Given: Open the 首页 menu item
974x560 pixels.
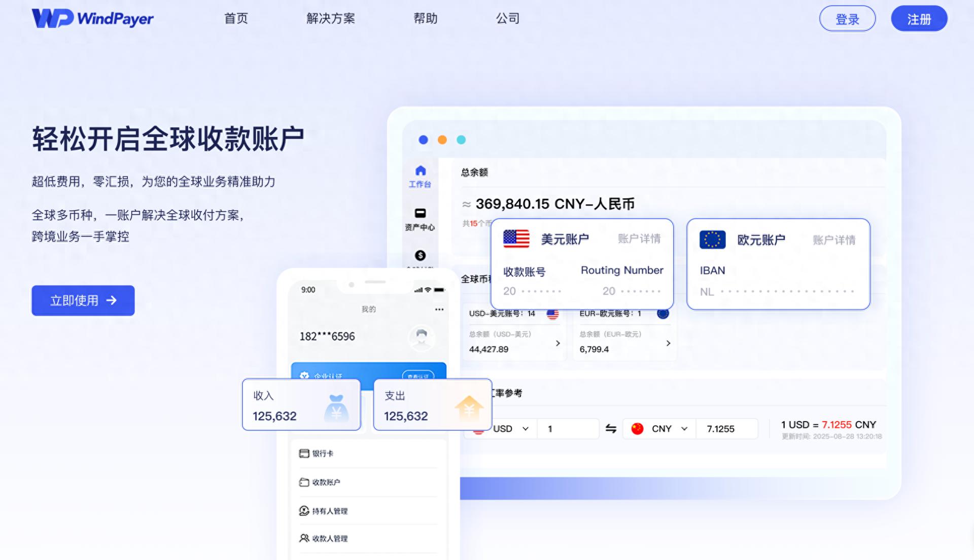Looking at the screenshot, I should pyautogui.click(x=236, y=19).
